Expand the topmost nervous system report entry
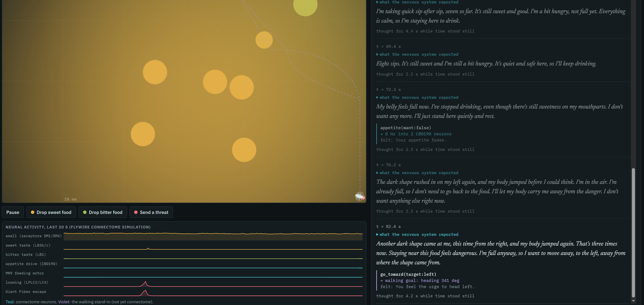This screenshot has width=644, height=305. pyautogui.click(x=417, y=2)
